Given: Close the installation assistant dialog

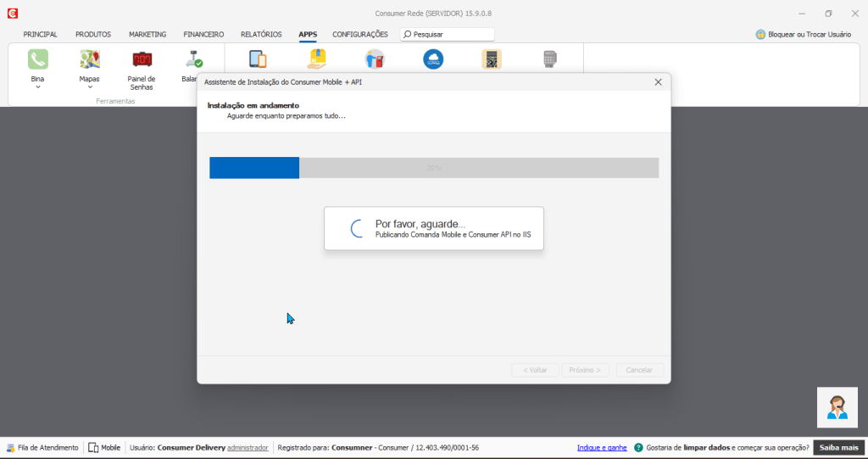Looking at the screenshot, I should 658,82.
